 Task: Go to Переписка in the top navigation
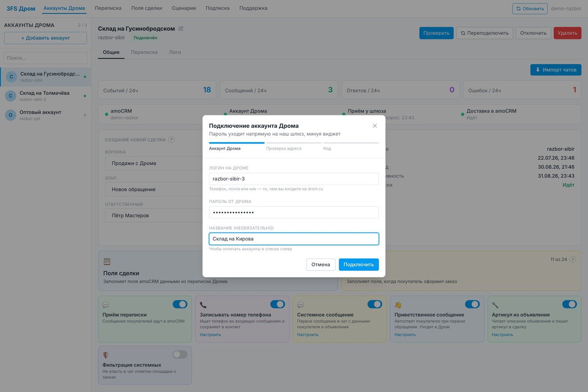tap(108, 8)
